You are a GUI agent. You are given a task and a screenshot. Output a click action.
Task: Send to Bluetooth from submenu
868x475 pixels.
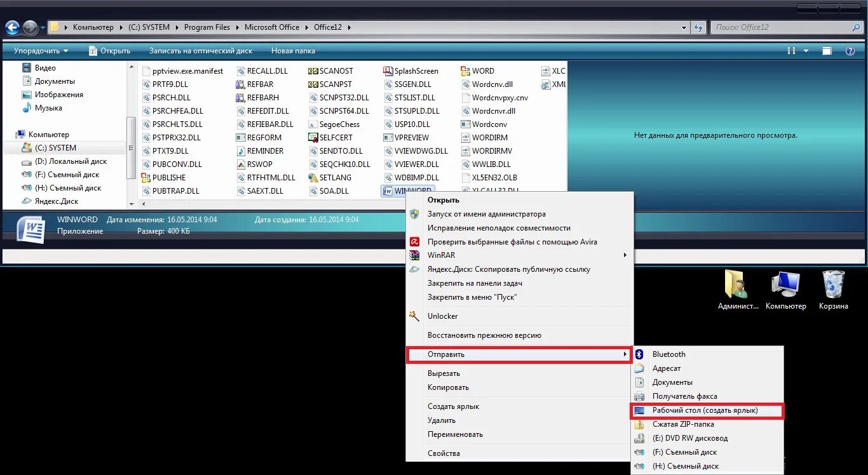point(707,354)
